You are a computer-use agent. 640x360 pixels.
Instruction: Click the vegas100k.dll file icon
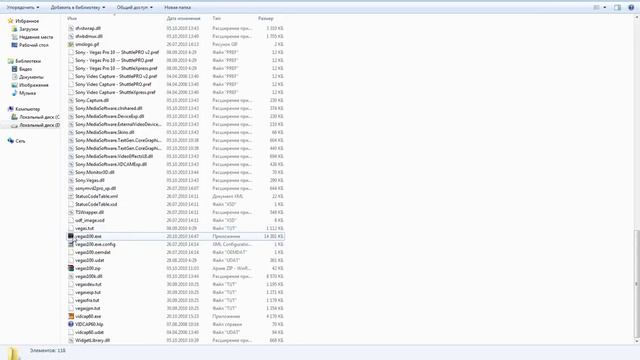point(71,276)
